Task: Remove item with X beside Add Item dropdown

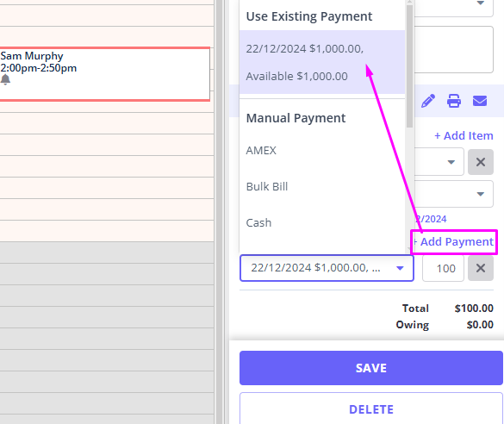Action: tap(481, 162)
